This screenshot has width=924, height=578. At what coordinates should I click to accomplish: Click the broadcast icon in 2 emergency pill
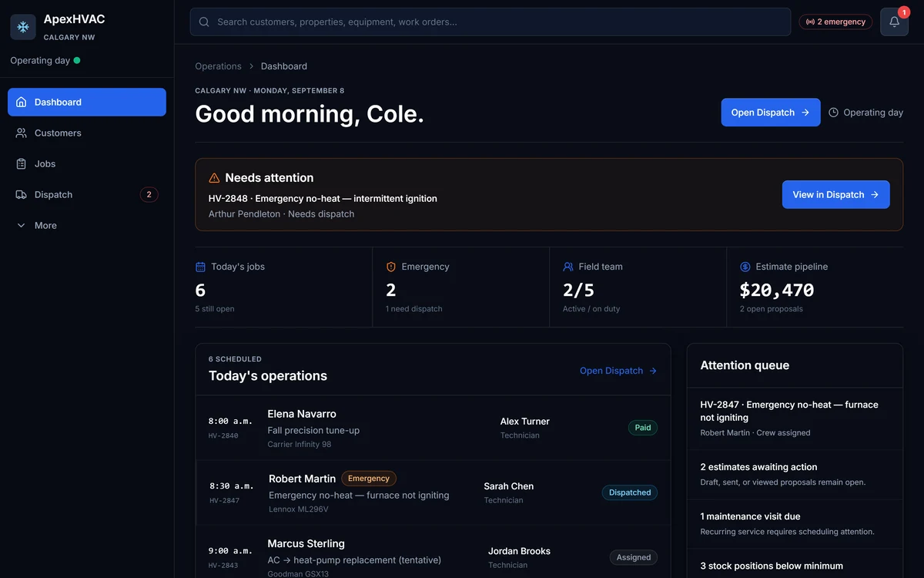pos(810,22)
